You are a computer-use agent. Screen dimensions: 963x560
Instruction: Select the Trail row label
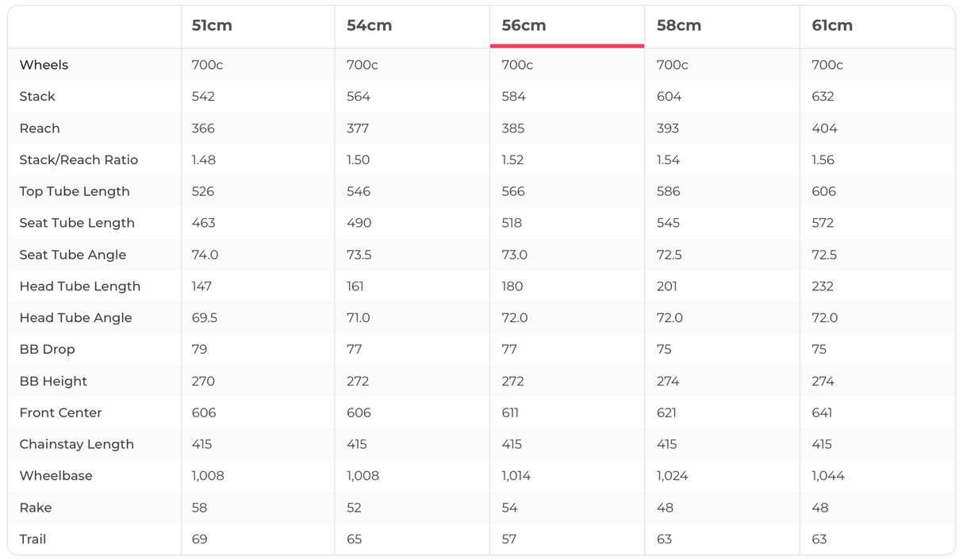point(33,539)
